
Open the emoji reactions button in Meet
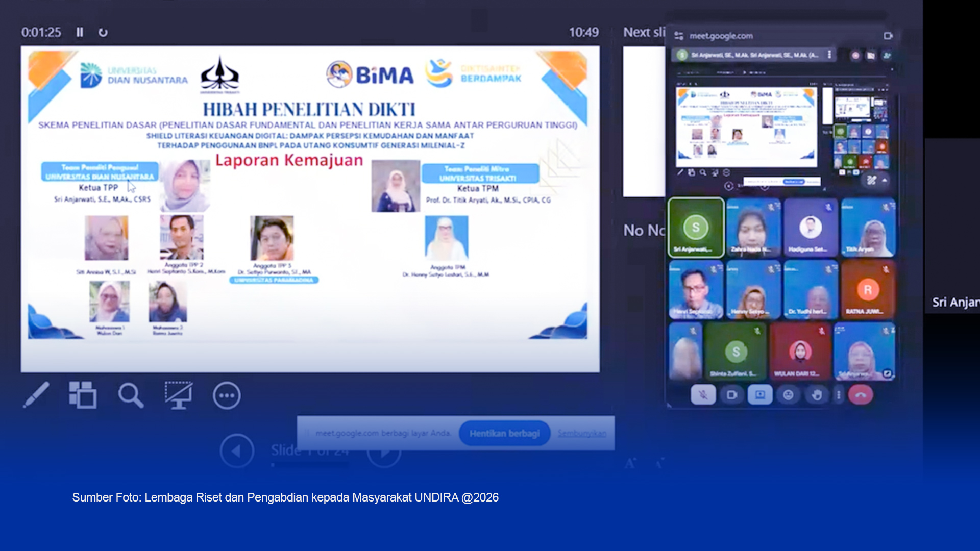(x=788, y=395)
